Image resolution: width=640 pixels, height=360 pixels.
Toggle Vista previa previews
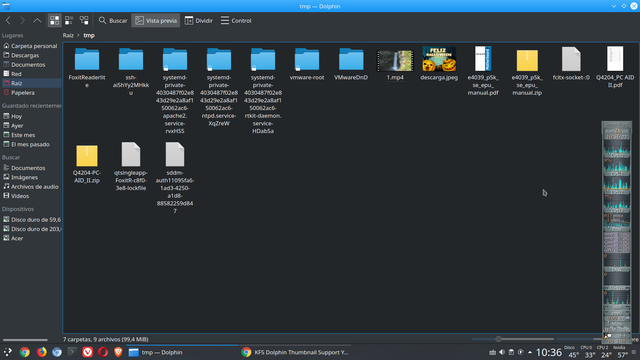pos(156,20)
